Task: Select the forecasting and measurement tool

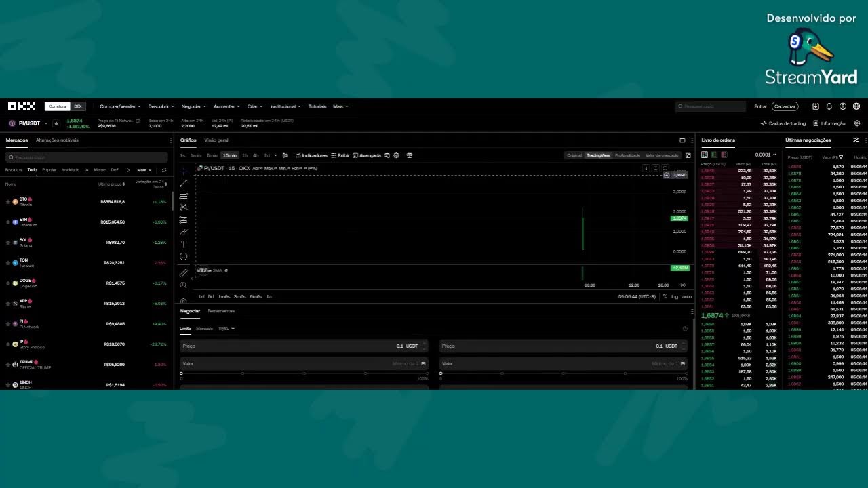Action: tap(184, 220)
